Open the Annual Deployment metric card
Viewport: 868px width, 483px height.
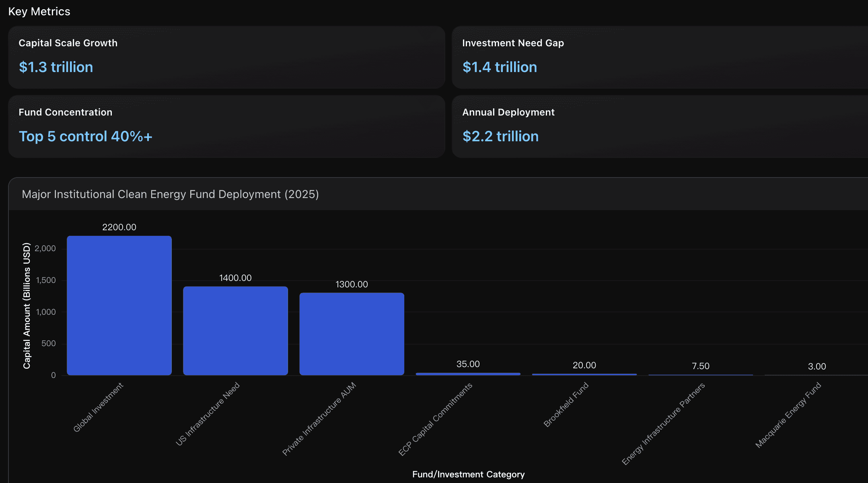coord(660,126)
